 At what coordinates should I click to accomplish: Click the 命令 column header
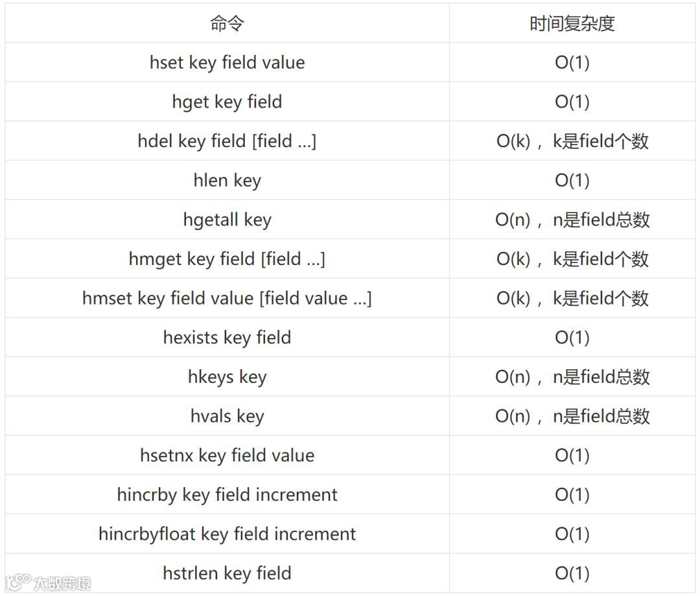click(x=227, y=23)
